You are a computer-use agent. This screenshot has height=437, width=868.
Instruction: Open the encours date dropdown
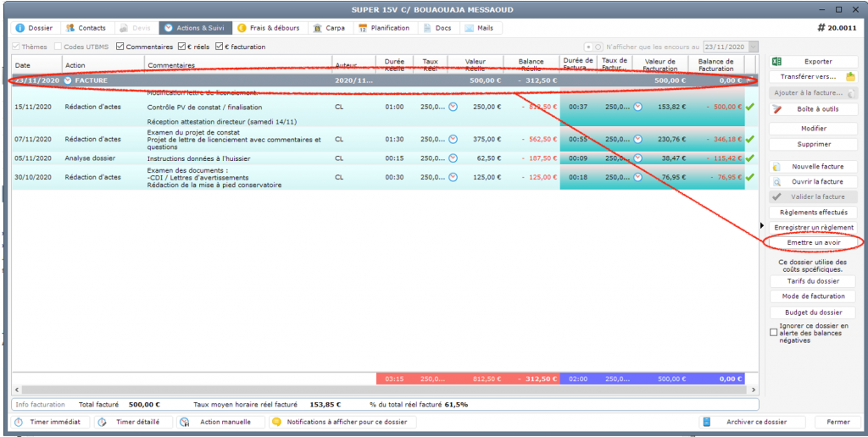click(x=753, y=47)
